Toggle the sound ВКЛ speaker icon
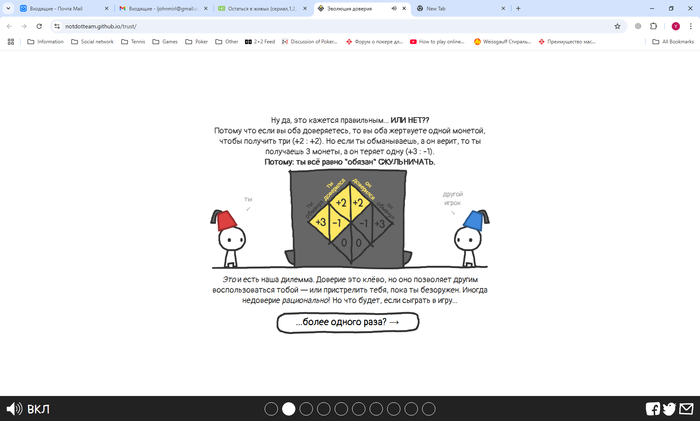700x421 pixels. pyautogui.click(x=14, y=408)
